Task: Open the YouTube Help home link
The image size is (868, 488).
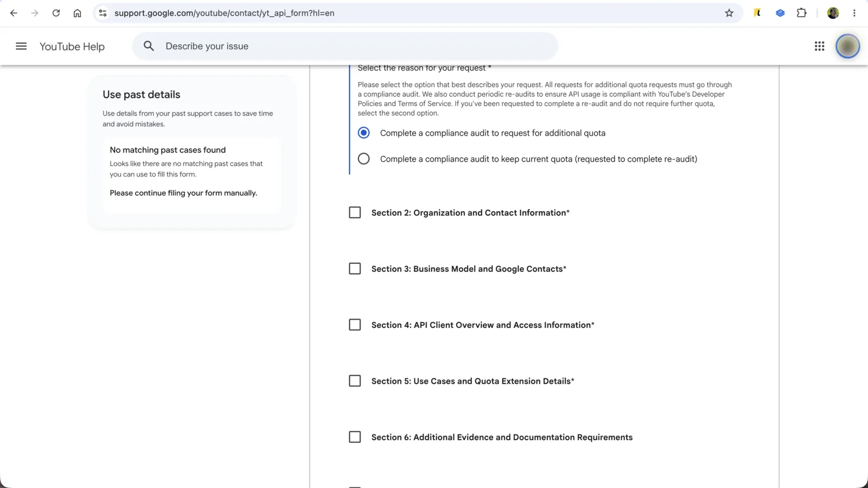Action: tap(72, 47)
